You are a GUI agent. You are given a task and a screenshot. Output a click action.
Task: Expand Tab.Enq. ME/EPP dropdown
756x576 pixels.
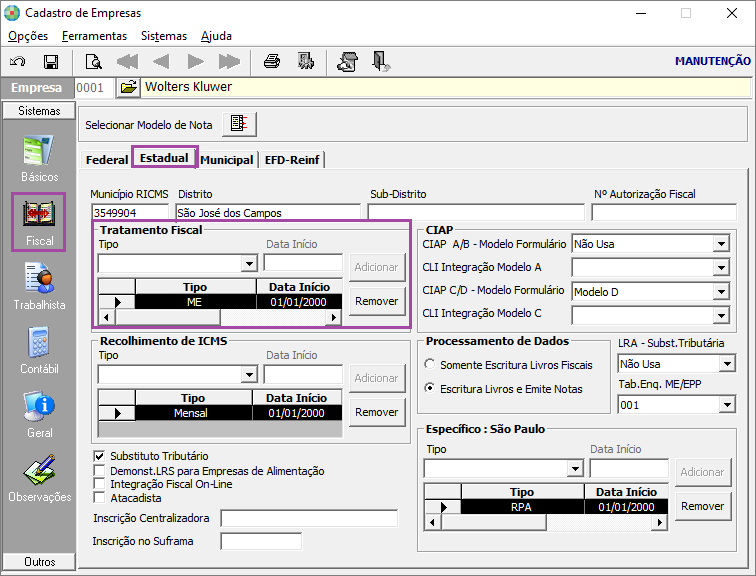727,405
